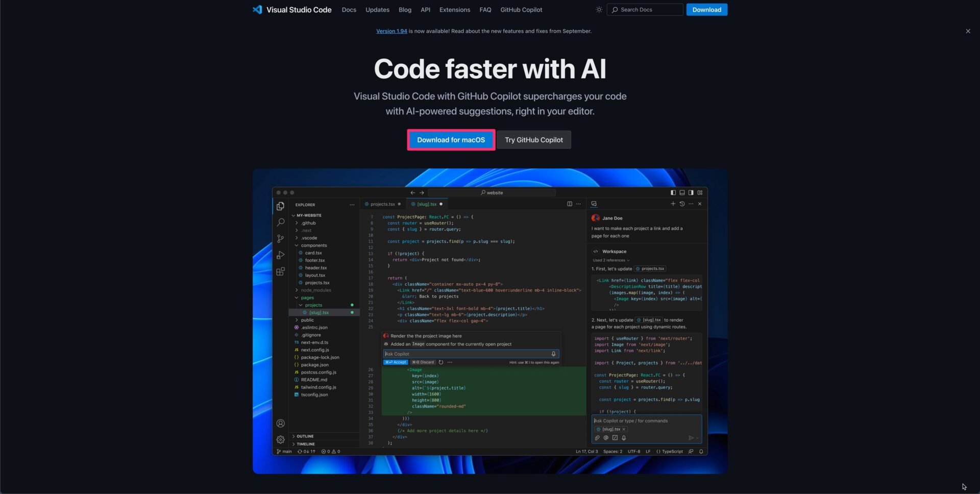Start a new Copilot chat with plus icon

coord(673,204)
